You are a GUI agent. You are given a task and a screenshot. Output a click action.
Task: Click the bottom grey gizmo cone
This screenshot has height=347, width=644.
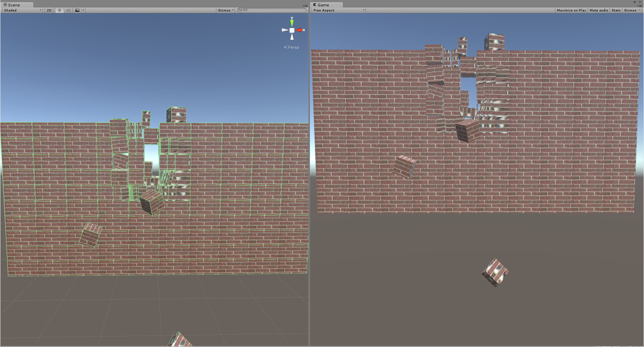tap(292, 37)
